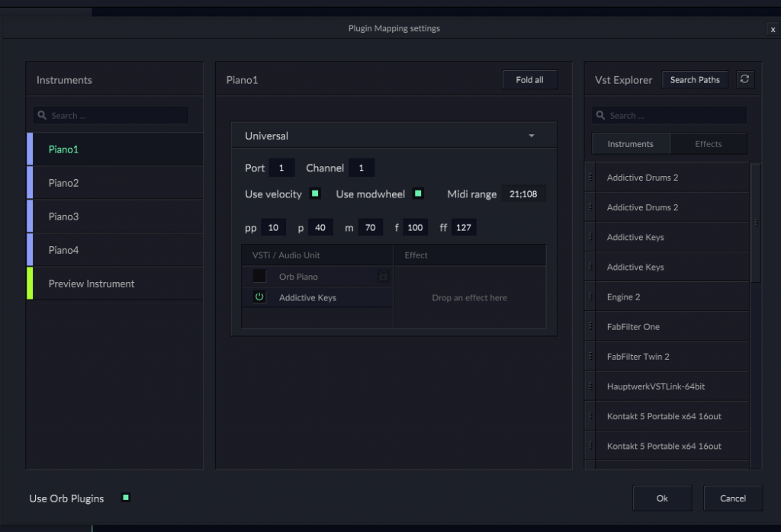Viewport: 781px width, 532px height.
Task: Click the Orb Piano enable square
Action: pyautogui.click(x=259, y=276)
